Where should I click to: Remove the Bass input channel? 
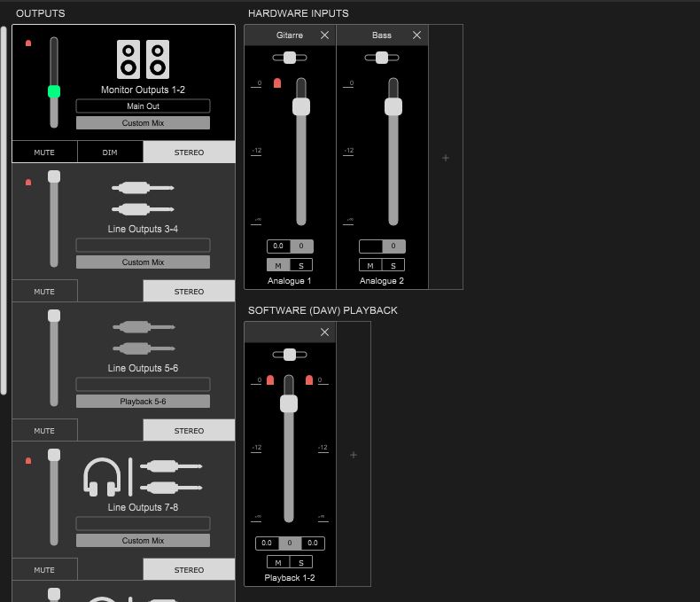416,35
